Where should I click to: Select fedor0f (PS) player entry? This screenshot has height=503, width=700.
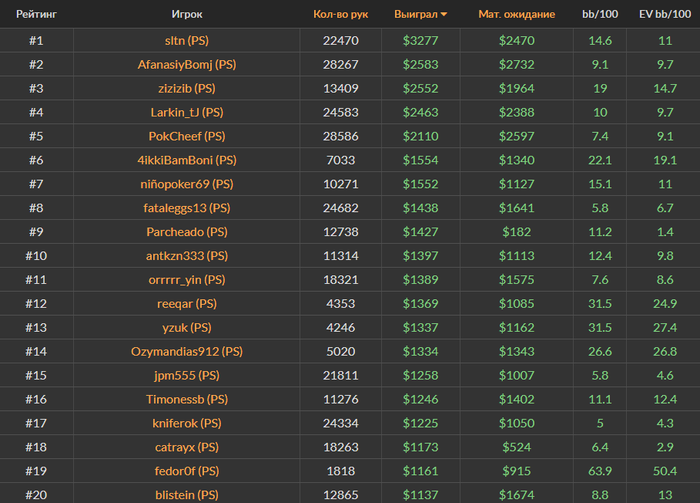187,471
